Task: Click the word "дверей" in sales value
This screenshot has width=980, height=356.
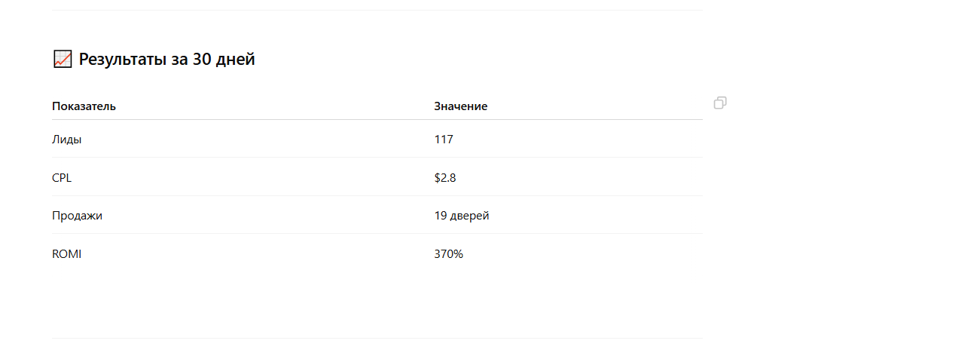Action: tap(470, 216)
